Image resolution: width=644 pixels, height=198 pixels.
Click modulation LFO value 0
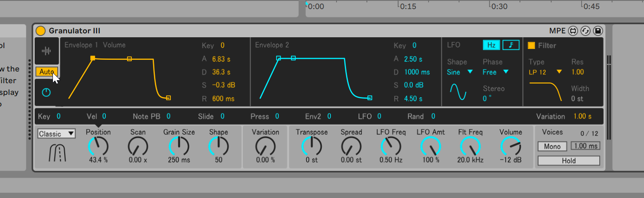tap(379, 117)
